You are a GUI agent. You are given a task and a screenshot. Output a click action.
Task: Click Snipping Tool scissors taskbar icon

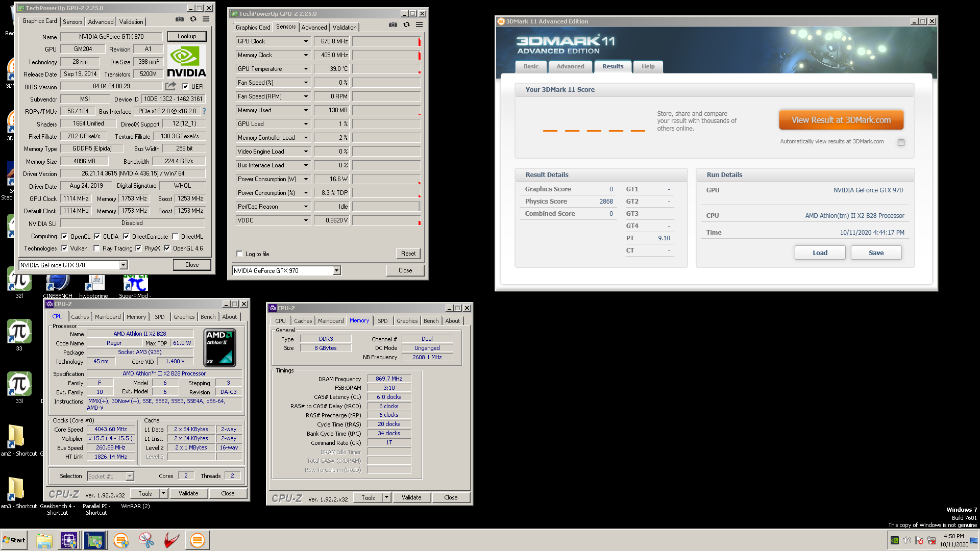click(146, 540)
